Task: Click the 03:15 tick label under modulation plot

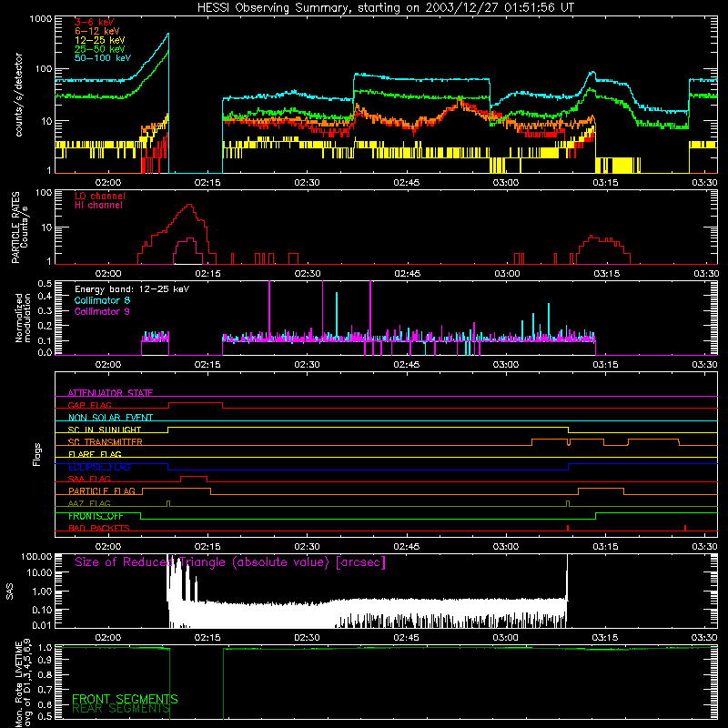Action: pos(605,365)
